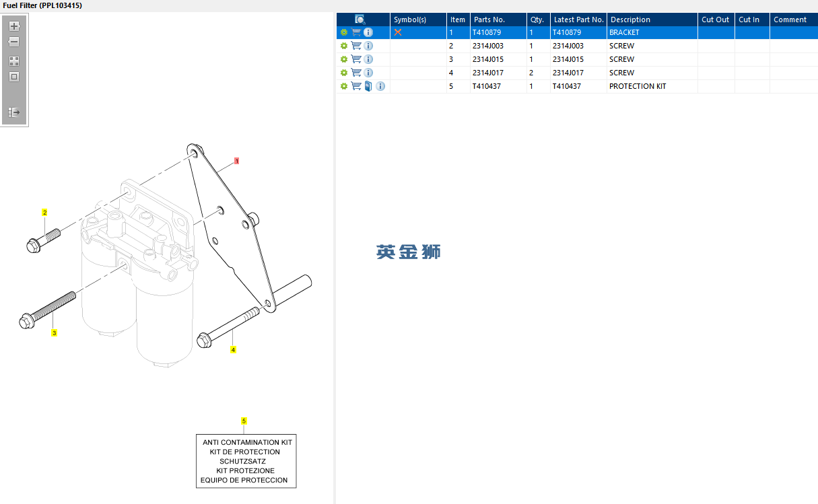Select callout 1 on the diagram
The width and height of the screenshot is (818, 504).
[x=237, y=161]
